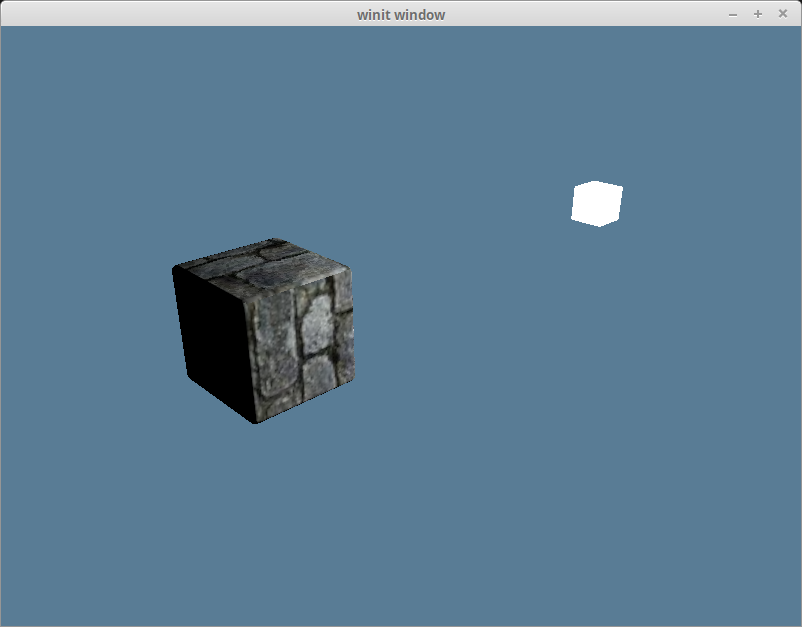Pick the large light-gray stone on the cube's front

(318, 325)
